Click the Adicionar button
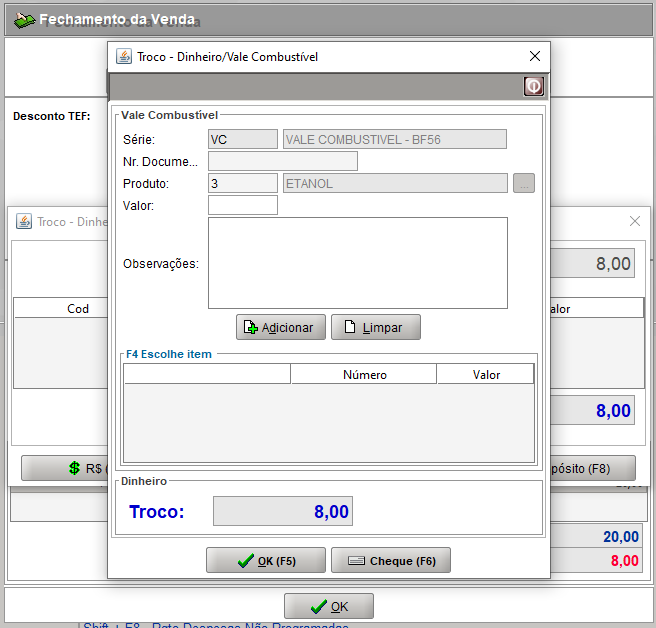 (280, 327)
